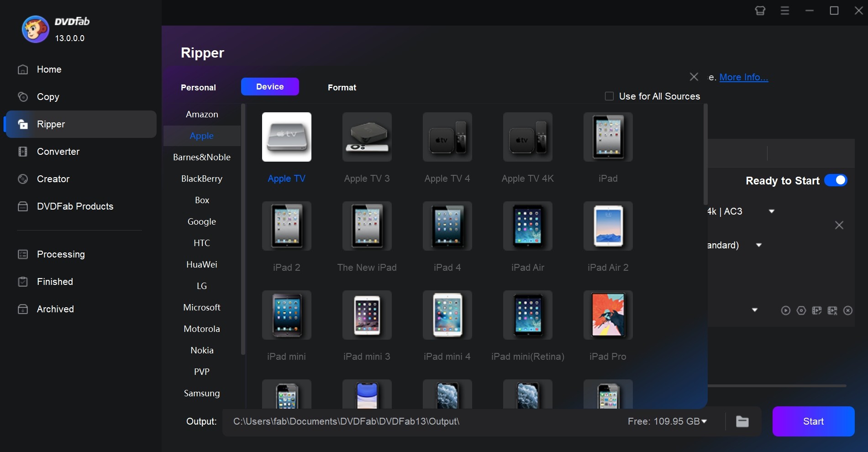Viewport: 868px width, 452px height.
Task: Expand the free disk space dropdown
Action: (703, 421)
